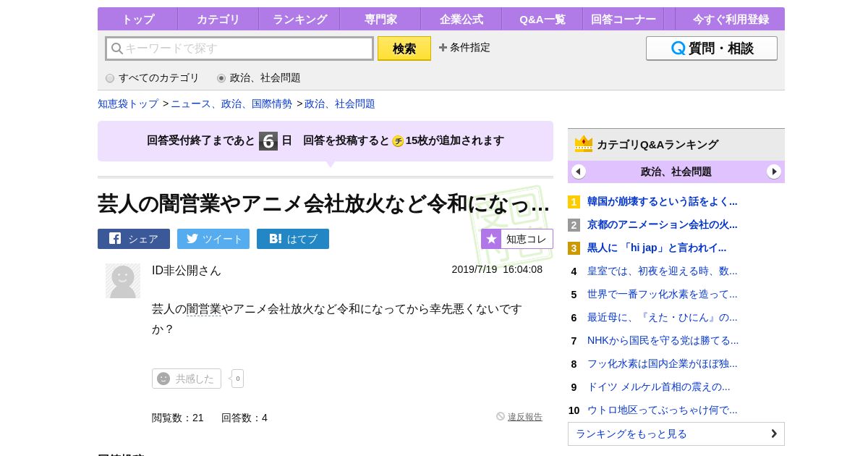This screenshot has width=868, height=456.
Task: Select 政治、社会問題 radio button
Action: [x=221, y=78]
